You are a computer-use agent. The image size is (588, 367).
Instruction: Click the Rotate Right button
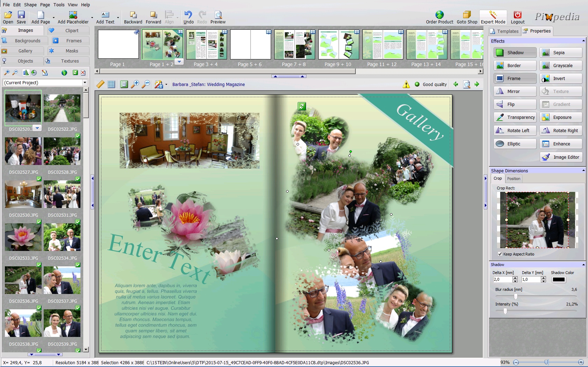561,130
